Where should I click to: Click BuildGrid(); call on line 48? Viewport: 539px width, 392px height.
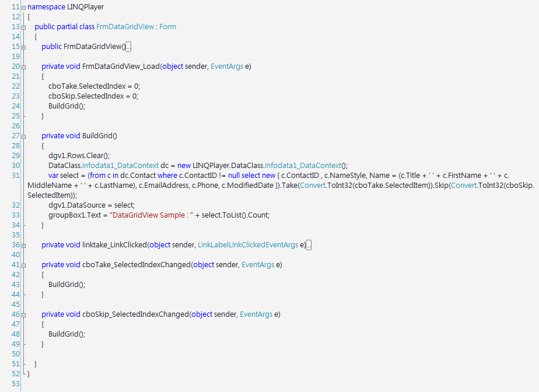click(66, 334)
